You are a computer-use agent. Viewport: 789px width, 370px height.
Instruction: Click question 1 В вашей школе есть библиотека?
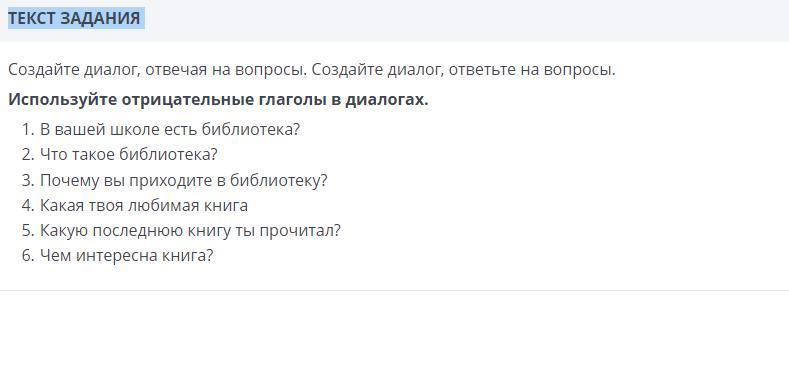(170, 129)
